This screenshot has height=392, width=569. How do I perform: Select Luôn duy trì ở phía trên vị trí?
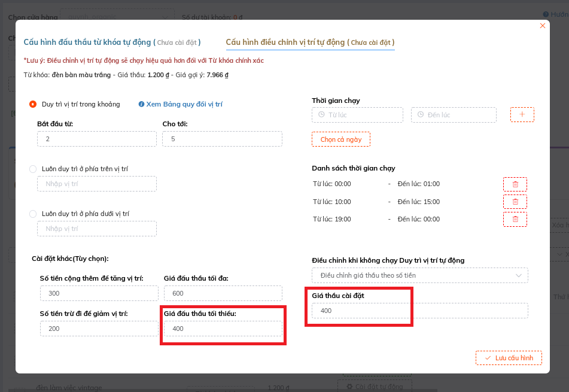coord(34,169)
